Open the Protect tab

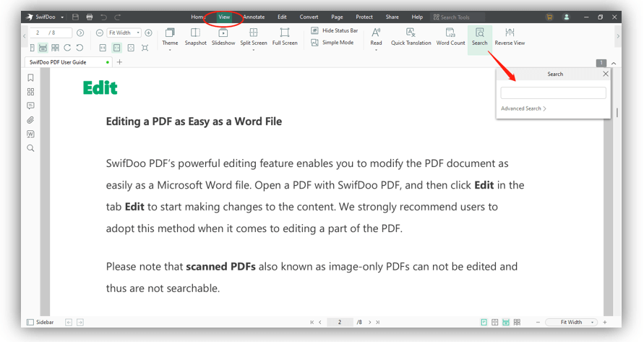[x=364, y=17]
